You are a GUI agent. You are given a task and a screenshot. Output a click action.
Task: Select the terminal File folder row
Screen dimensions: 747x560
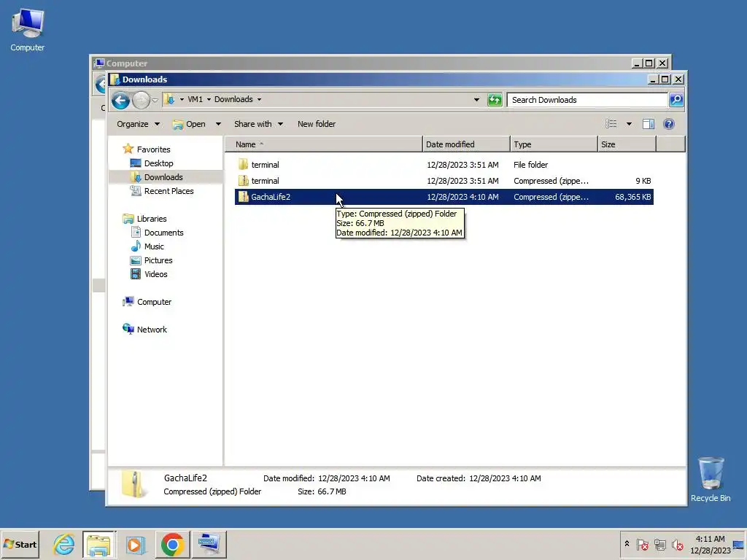click(x=444, y=165)
